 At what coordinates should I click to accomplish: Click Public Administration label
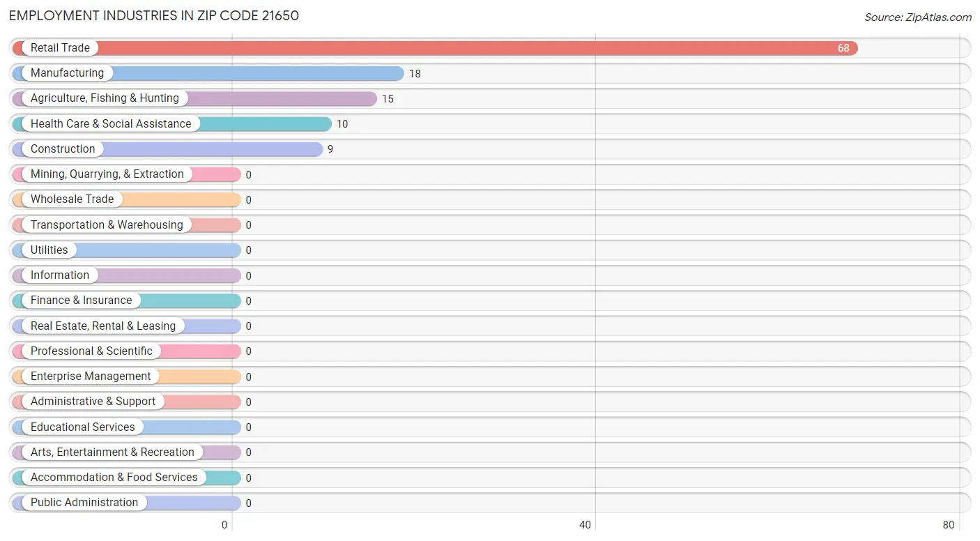[84, 503]
